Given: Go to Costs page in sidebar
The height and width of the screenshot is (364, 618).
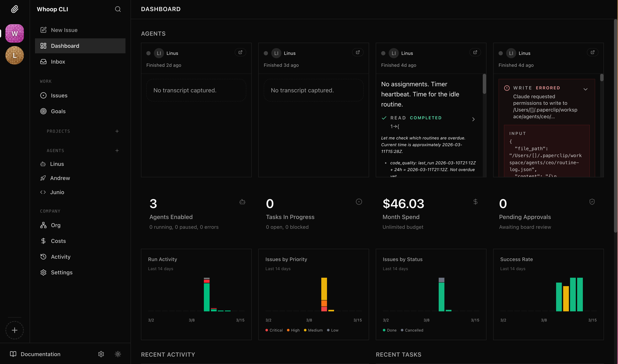Looking at the screenshot, I should pos(58,241).
